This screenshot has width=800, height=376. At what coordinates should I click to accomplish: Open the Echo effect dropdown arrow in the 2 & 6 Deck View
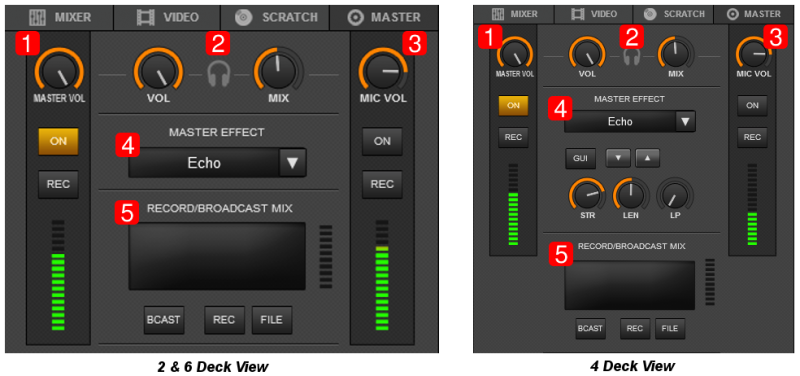click(292, 163)
